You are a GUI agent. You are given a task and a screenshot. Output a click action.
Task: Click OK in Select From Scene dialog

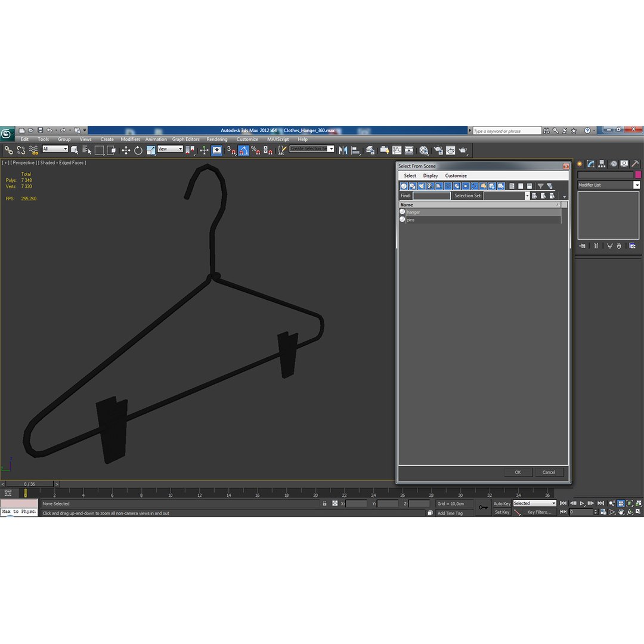(518, 472)
